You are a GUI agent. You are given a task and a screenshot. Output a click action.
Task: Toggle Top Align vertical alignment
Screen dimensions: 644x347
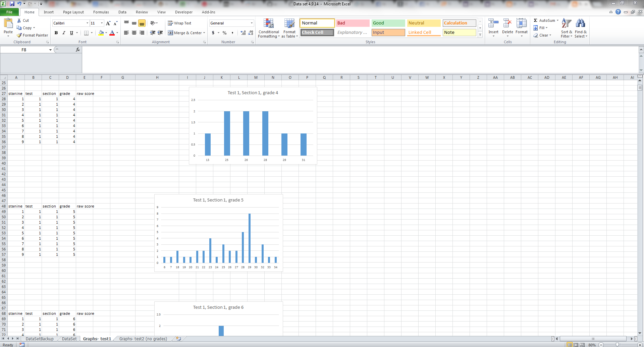[126, 23]
